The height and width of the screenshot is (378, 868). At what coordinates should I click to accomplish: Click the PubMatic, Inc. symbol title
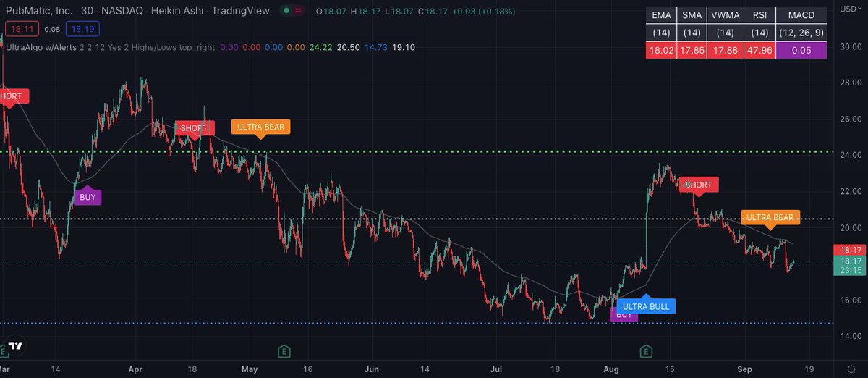(39, 11)
